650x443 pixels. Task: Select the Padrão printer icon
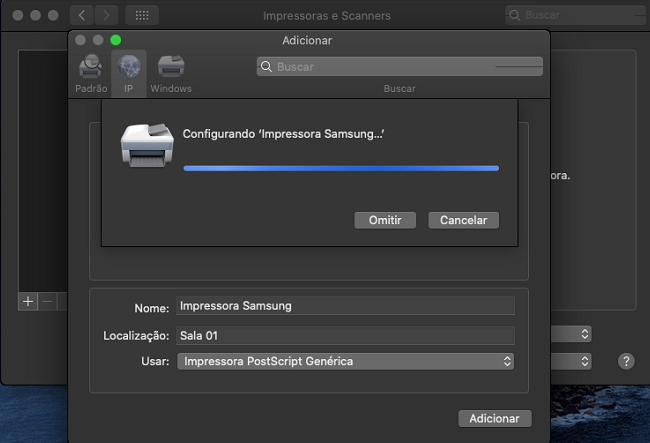[x=91, y=68]
